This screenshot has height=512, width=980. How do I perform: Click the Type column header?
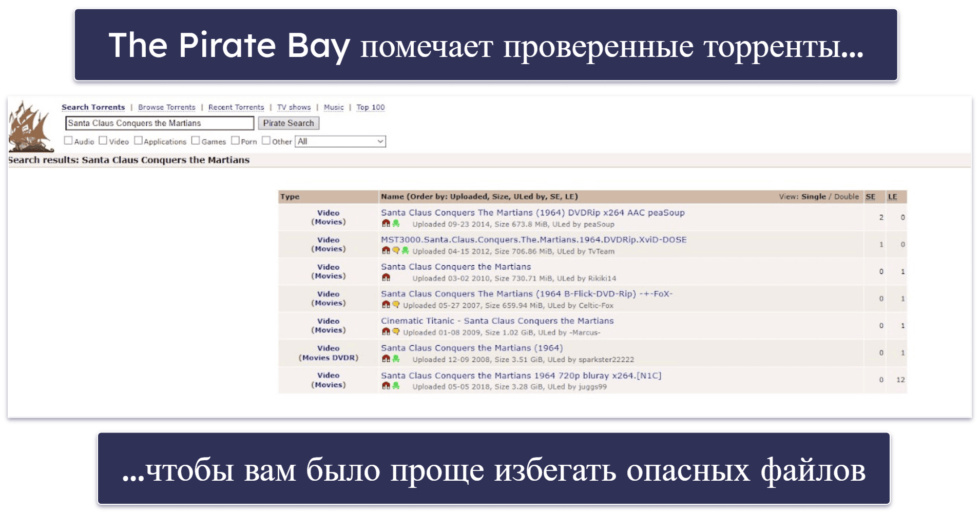(290, 196)
